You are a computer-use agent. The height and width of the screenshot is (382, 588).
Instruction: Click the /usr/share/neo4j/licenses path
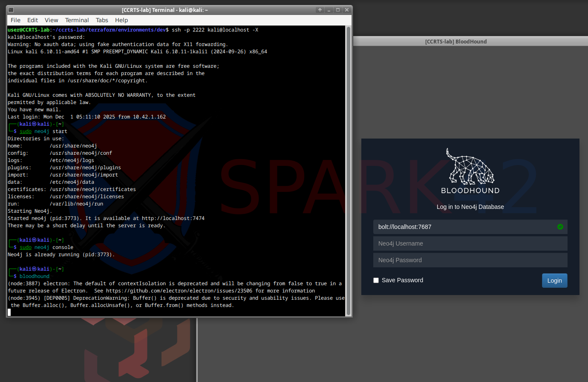click(x=87, y=197)
